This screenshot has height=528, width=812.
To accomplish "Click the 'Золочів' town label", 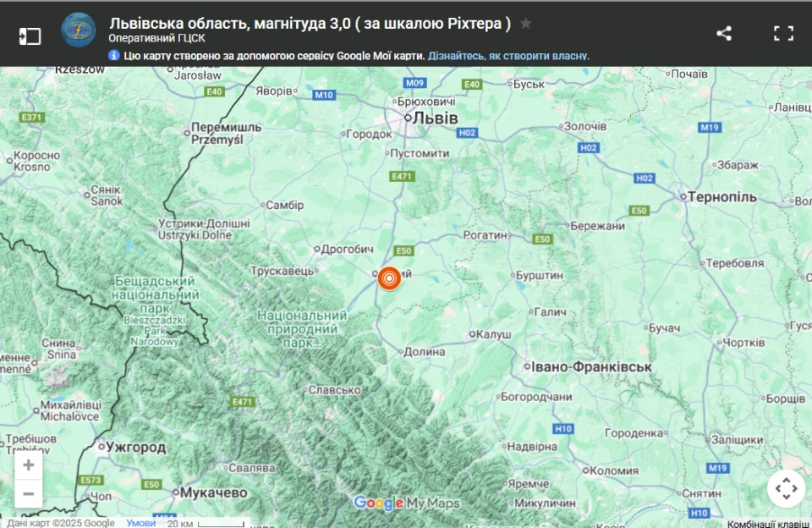I will (x=584, y=126).
